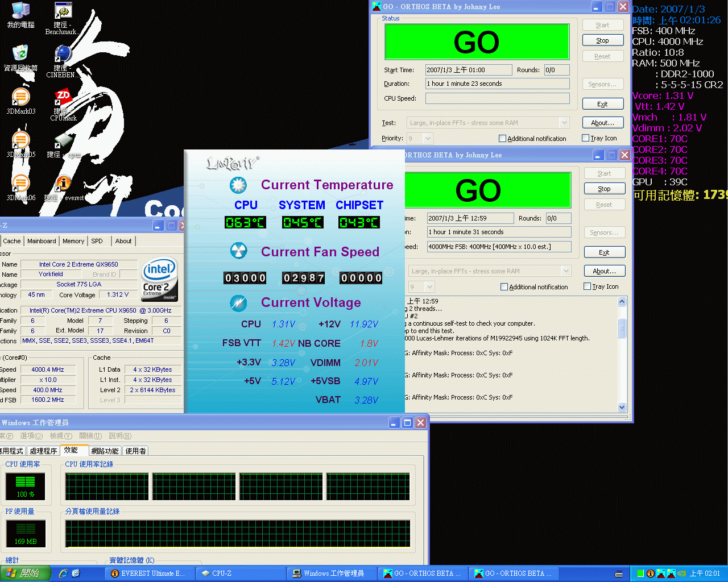
Task: Click CPU-Z core speed value 4000.4 MHz
Action: (x=48, y=369)
